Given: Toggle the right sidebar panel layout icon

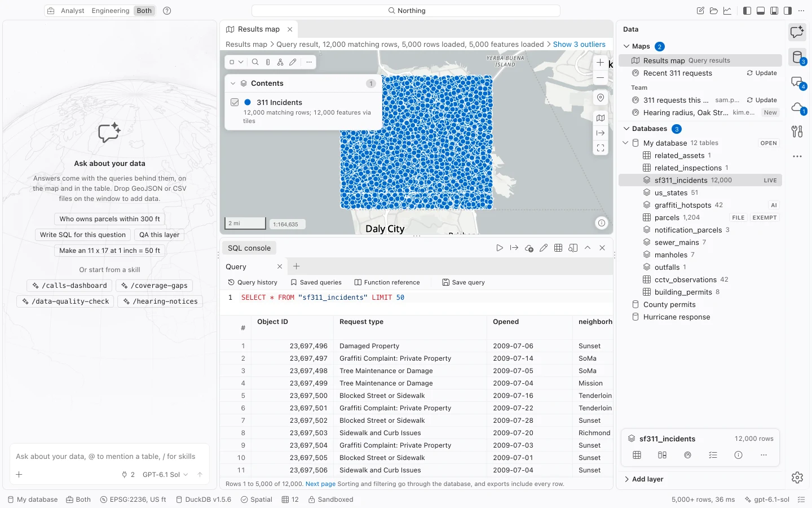Looking at the screenshot, I should click(788, 11).
